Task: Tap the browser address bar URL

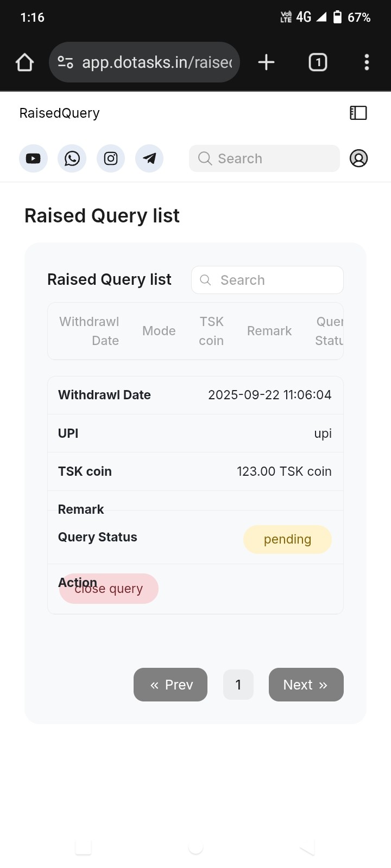Action: coord(156,62)
